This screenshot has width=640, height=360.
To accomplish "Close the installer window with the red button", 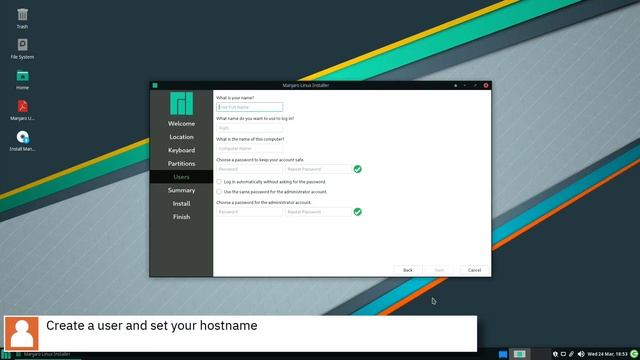I will pos(486,85).
